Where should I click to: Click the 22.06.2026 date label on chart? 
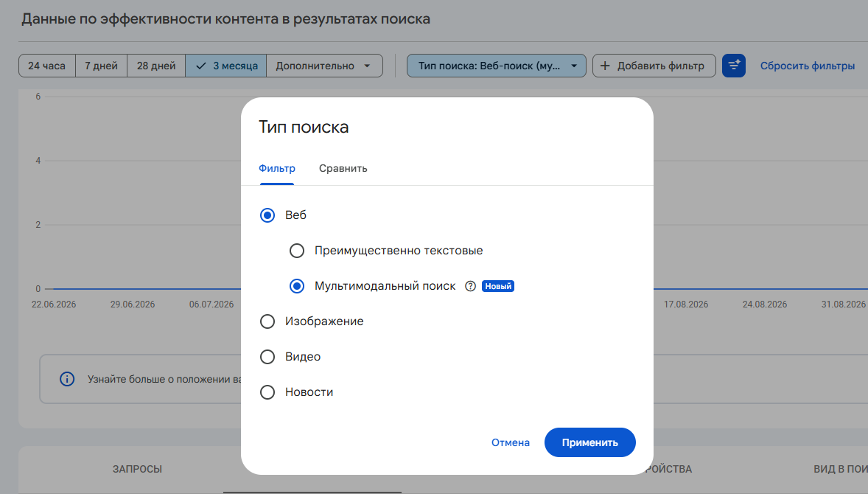point(54,305)
